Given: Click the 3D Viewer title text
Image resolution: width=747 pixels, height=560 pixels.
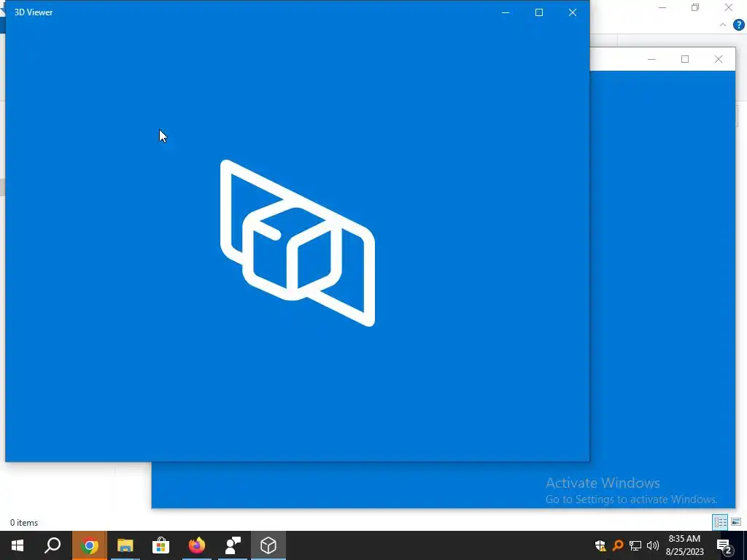Looking at the screenshot, I should pyautogui.click(x=34, y=12).
